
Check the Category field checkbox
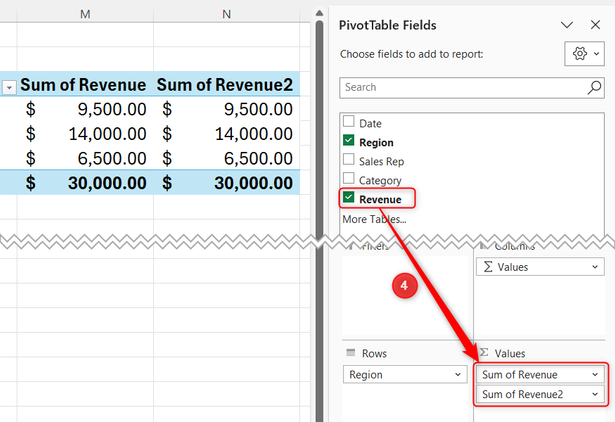[x=348, y=178]
